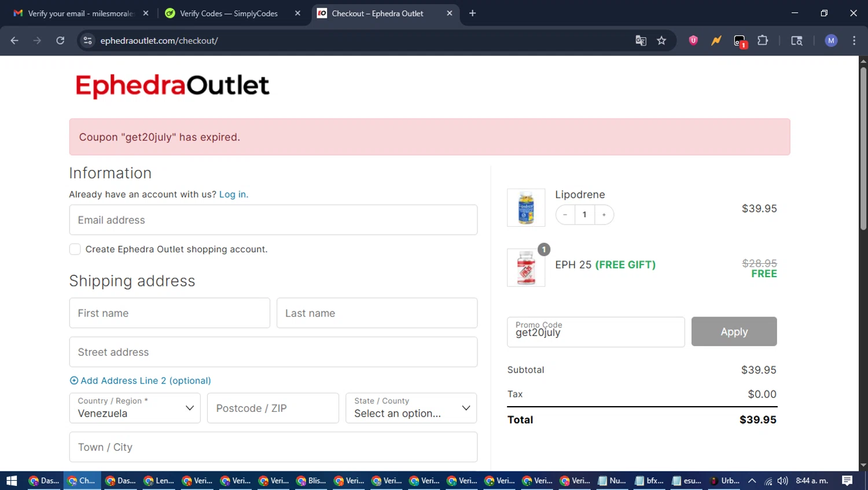Click the browser forward arrow
This screenshot has width=868, height=490.
coord(37,40)
